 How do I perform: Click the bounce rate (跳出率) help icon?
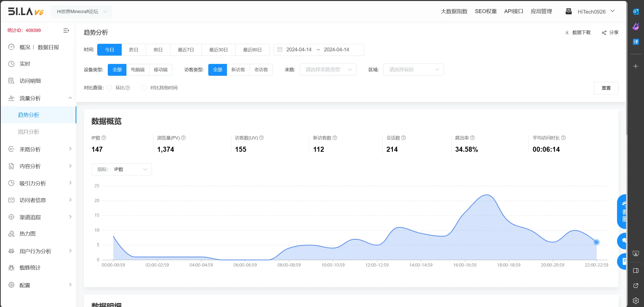tap(472, 138)
